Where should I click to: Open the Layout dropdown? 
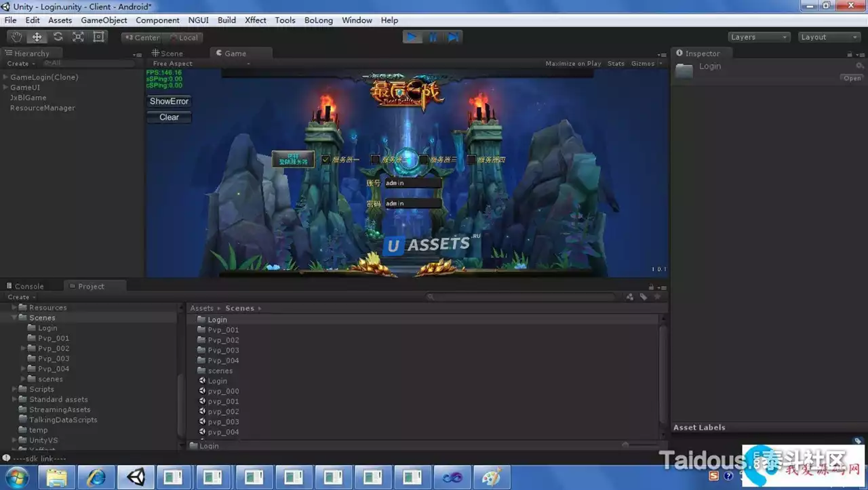point(829,37)
